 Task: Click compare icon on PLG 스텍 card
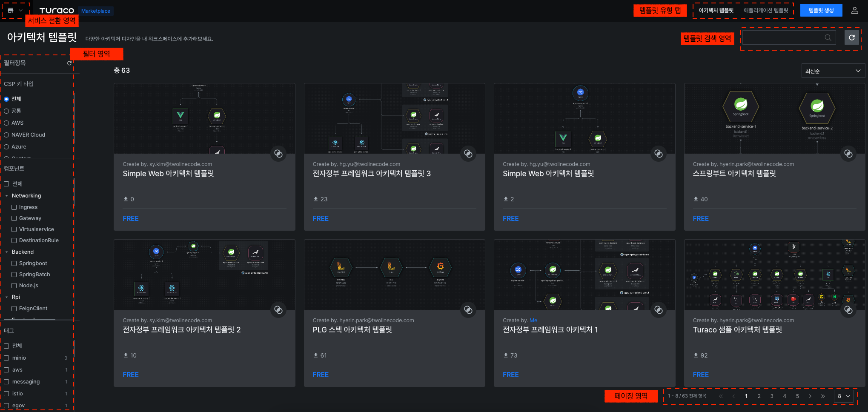tap(468, 310)
